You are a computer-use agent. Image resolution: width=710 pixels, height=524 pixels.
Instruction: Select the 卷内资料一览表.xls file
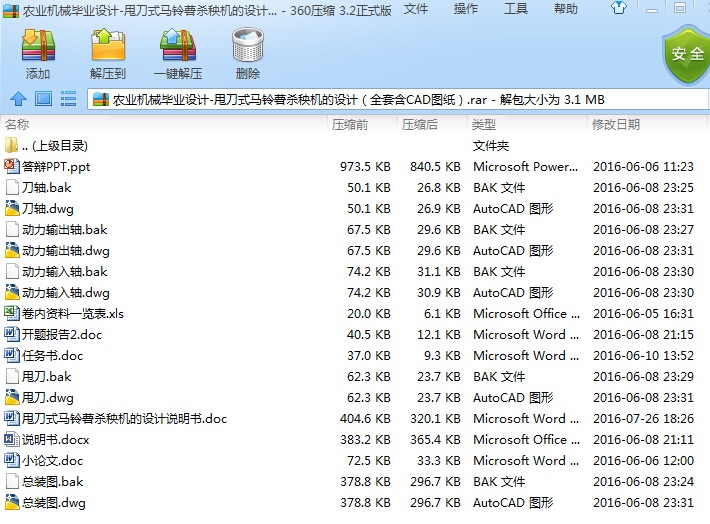(73, 314)
